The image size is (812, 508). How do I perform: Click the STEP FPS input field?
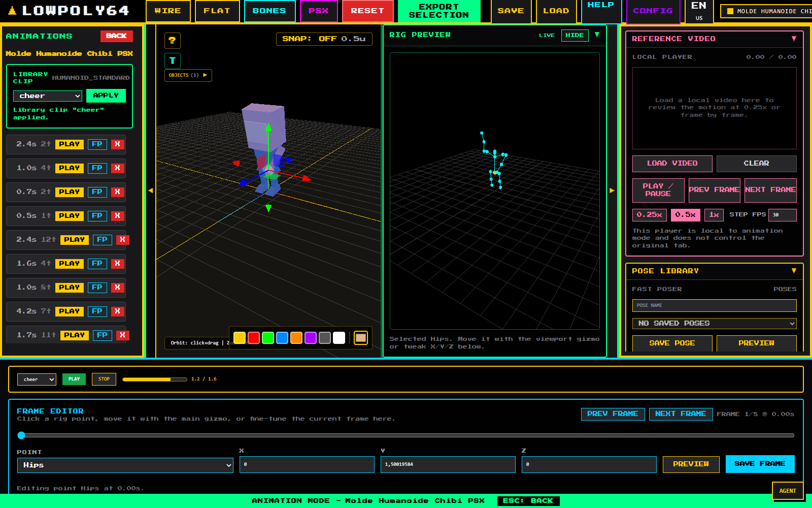(782, 215)
